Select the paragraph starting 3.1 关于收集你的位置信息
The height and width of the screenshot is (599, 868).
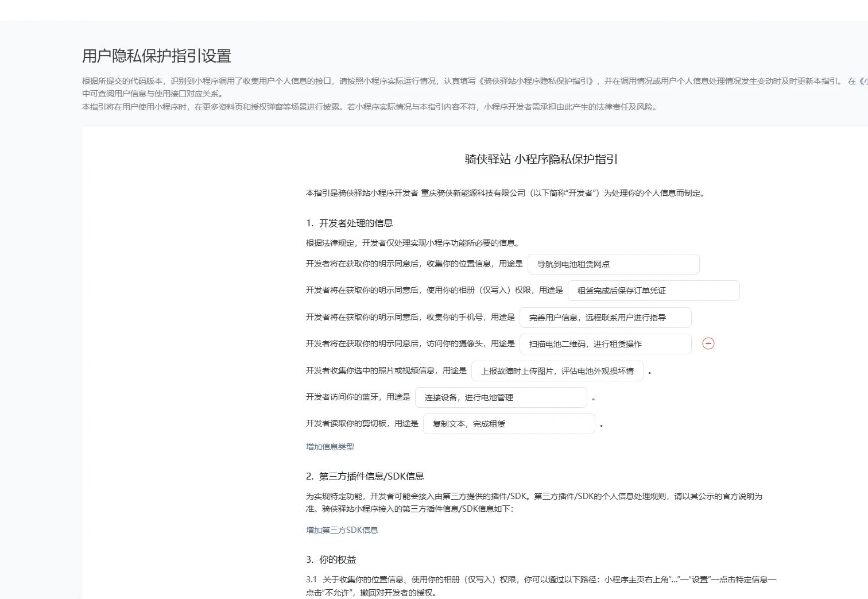(541, 586)
